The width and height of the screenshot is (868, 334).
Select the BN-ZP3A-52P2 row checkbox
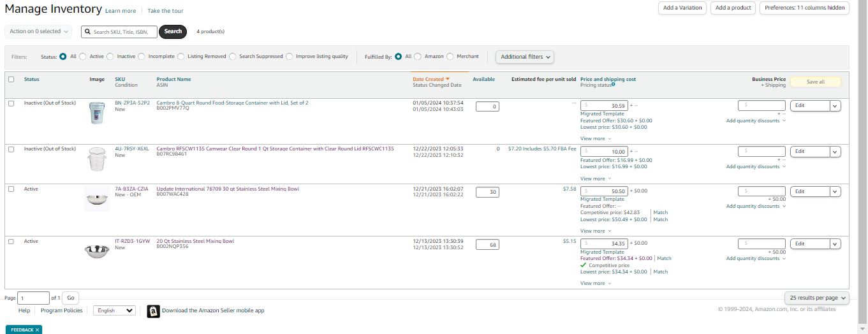(x=11, y=103)
